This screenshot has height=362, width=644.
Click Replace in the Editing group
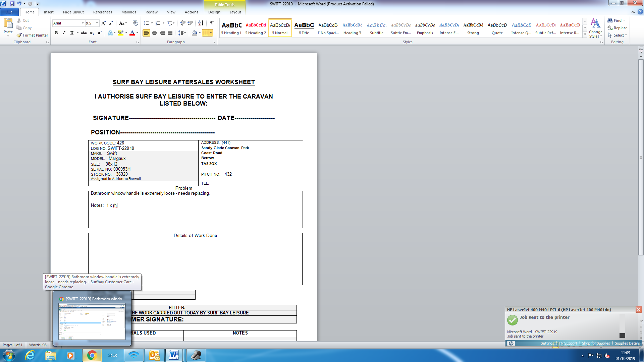coord(620,28)
